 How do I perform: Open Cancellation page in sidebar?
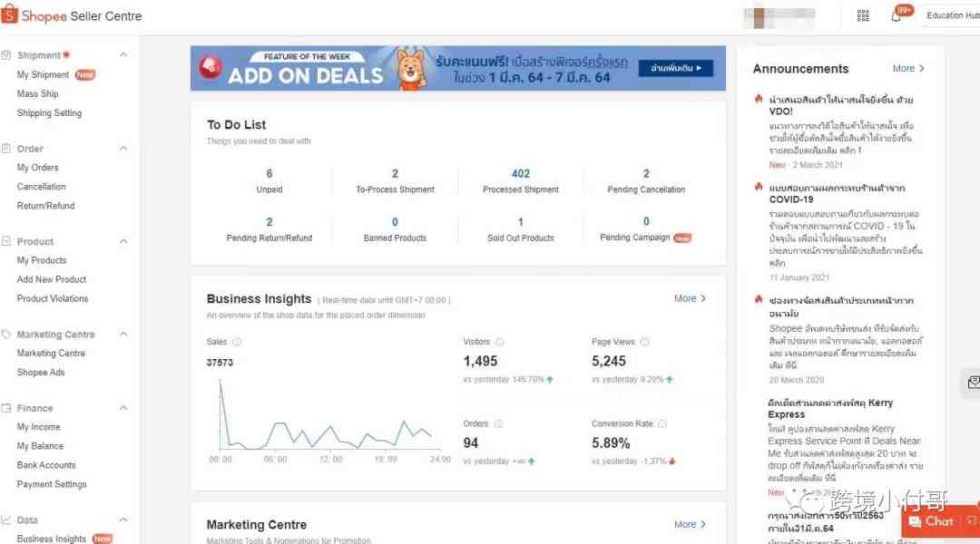[41, 187]
